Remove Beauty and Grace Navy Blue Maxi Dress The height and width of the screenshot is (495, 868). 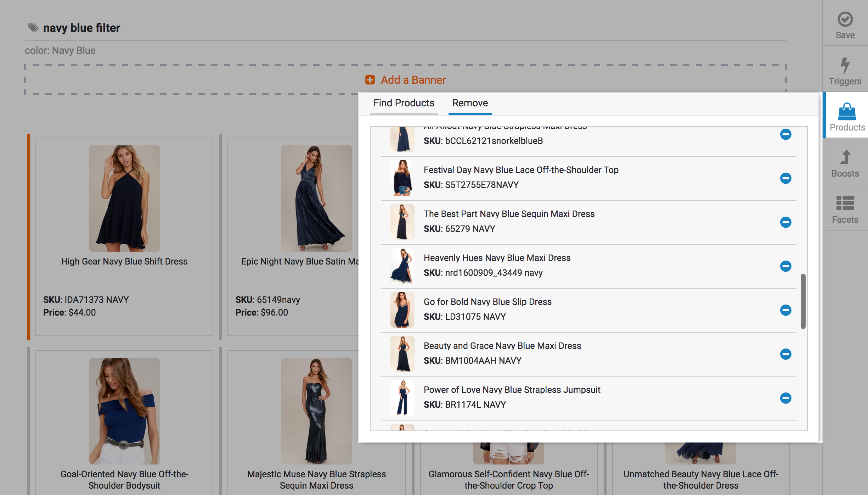tap(785, 354)
